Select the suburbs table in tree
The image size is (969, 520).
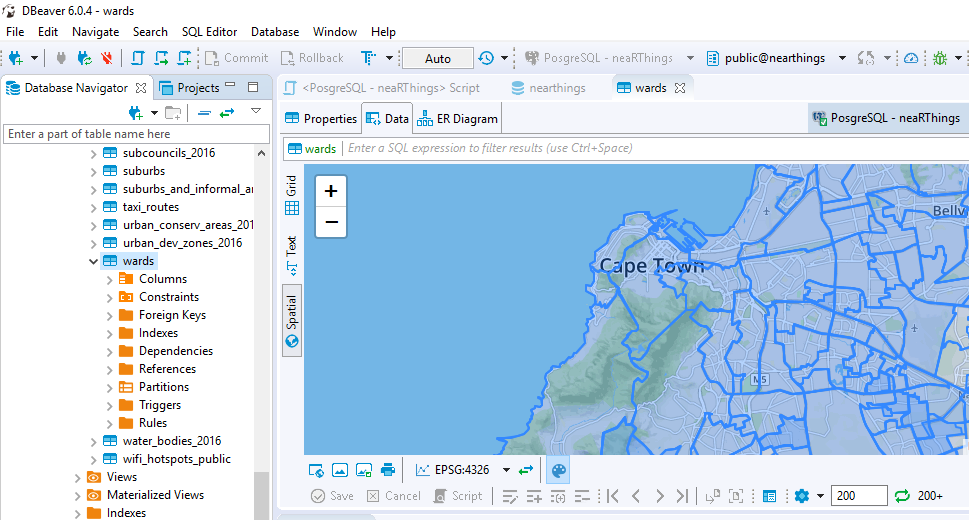point(143,171)
